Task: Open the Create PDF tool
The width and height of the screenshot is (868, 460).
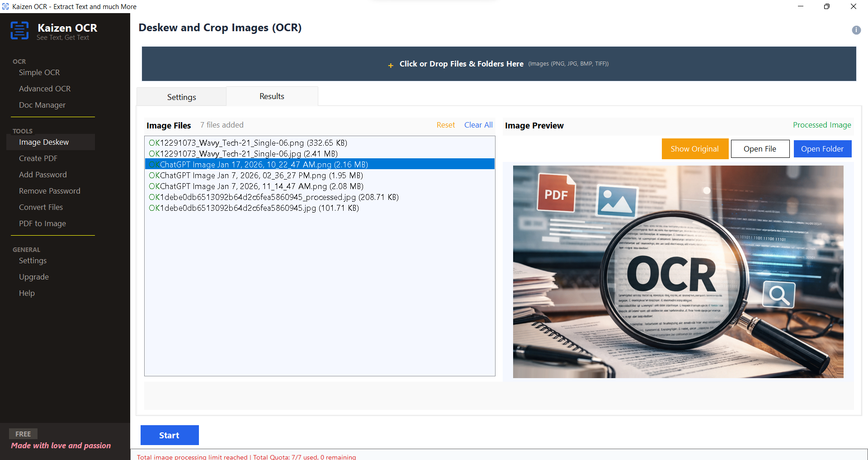Action: [x=38, y=158]
